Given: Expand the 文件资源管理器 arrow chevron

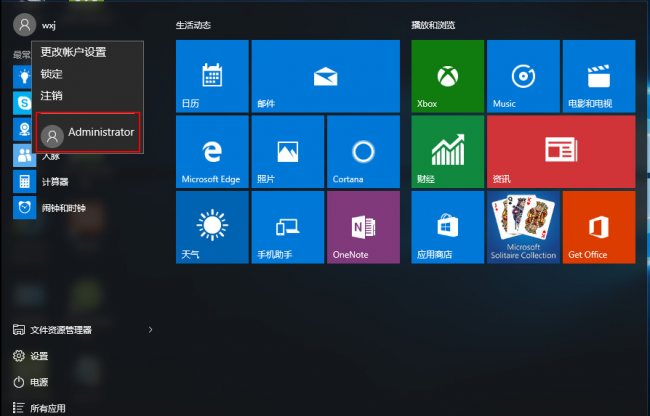Looking at the screenshot, I should (x=150, y=330).
